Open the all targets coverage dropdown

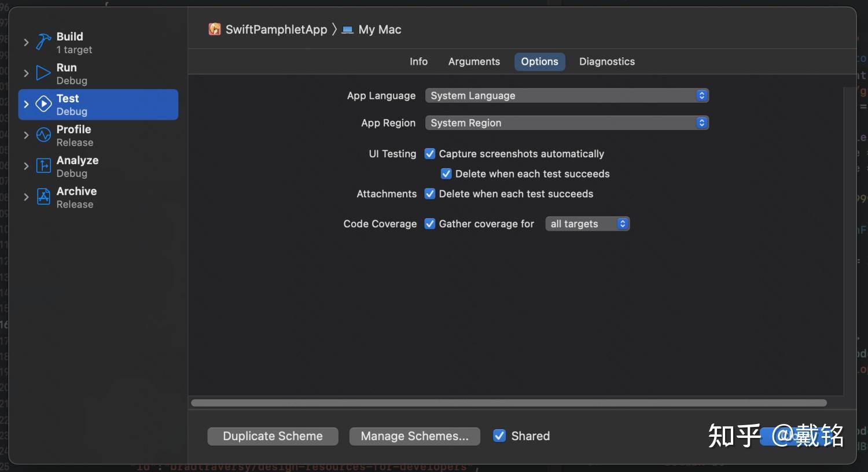(x=587, y=224)
